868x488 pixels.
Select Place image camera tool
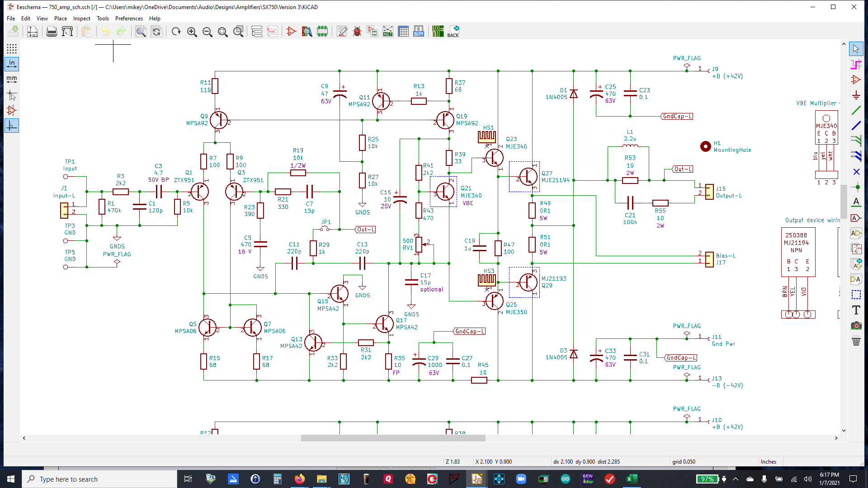click(x=856, y=325)
